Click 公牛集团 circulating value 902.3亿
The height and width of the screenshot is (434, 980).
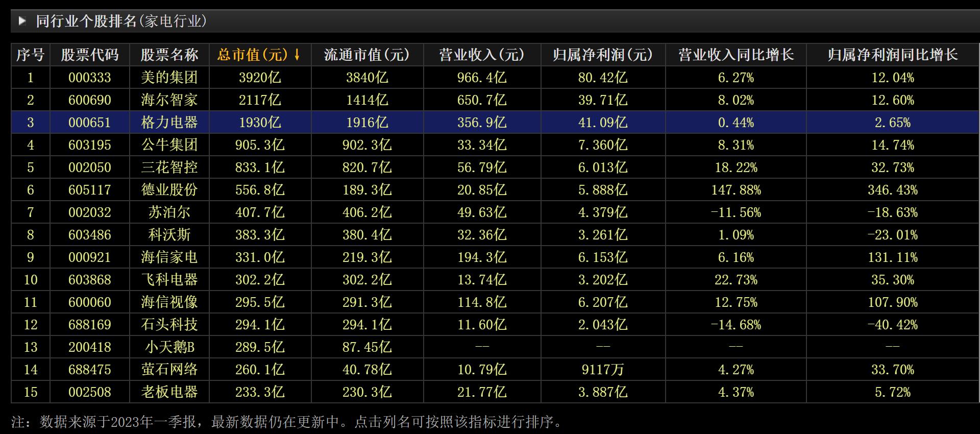[x=367, y=145]
